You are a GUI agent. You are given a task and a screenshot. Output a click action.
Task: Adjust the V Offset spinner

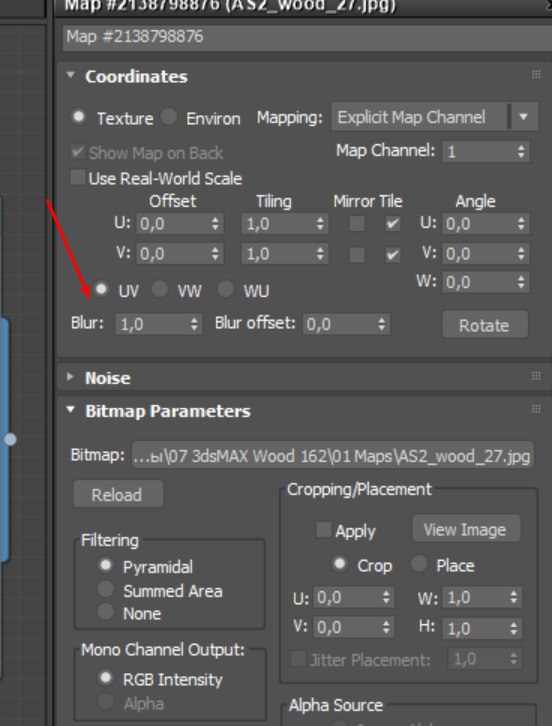215,254
